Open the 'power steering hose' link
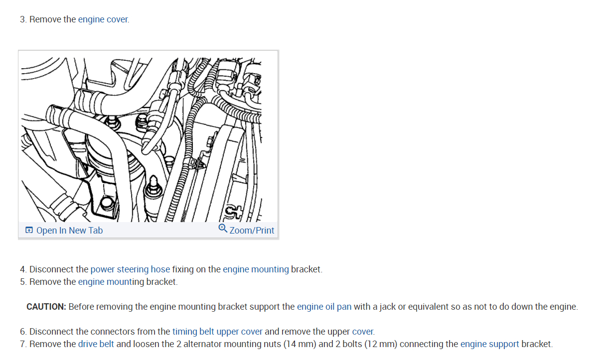 click(130, 269)
